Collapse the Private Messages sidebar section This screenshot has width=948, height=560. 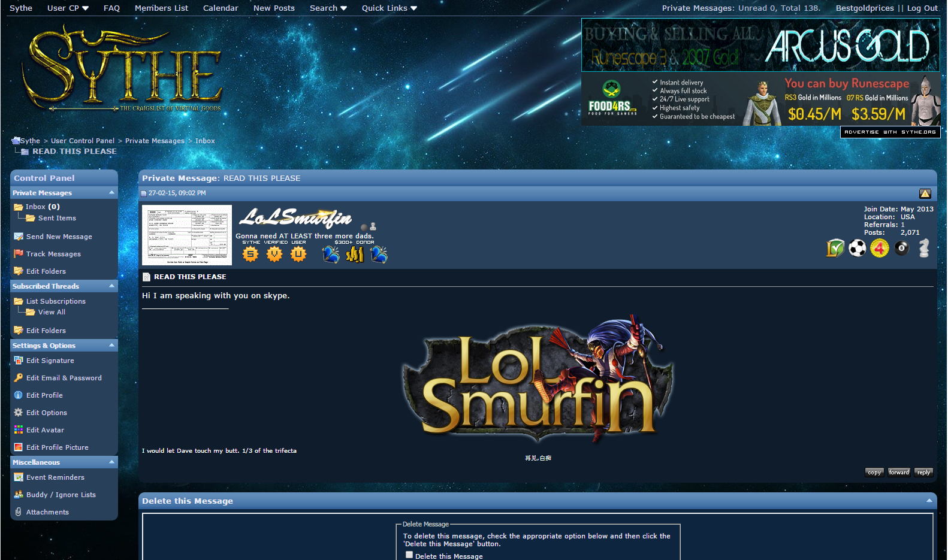[x=111, y=192]
